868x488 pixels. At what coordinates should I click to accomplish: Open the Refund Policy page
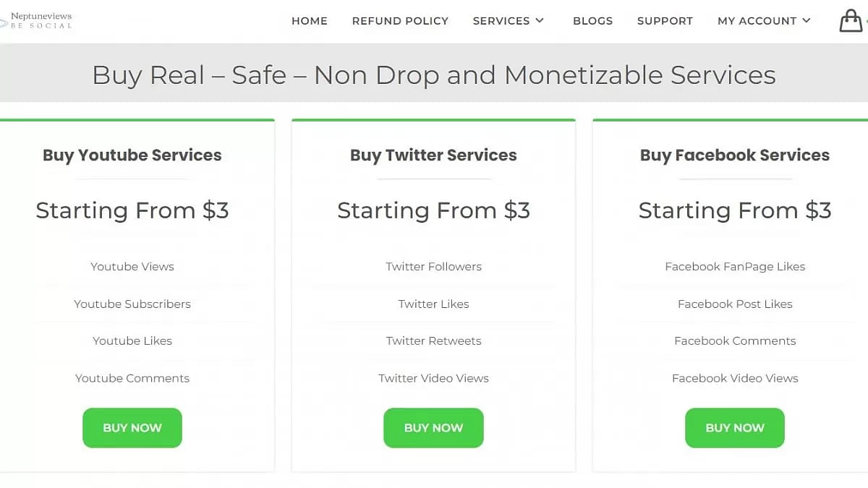click(400, 21)
